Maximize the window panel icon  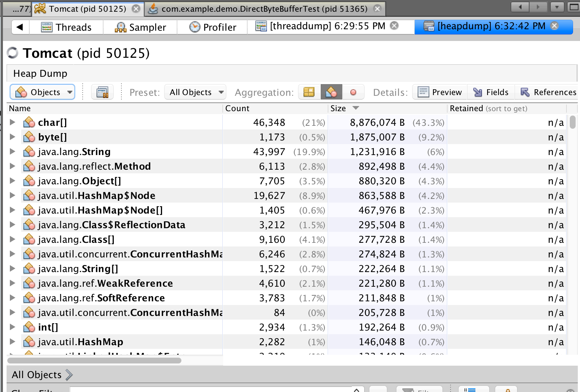click(573, 7)
